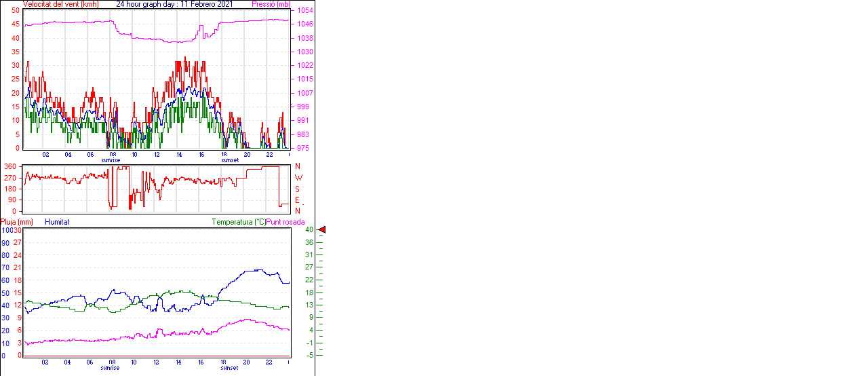Image resolution: width=868 pixels, height=376 pixels.
Task: Click the blue 'Humitat' legend label
Action: pos(57,222)
